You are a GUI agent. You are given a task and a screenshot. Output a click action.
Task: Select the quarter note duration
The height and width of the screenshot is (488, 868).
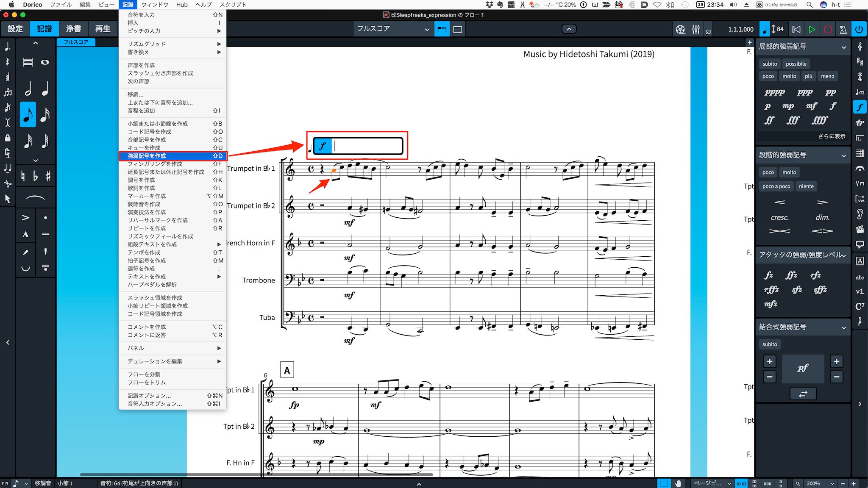(45, 89)
